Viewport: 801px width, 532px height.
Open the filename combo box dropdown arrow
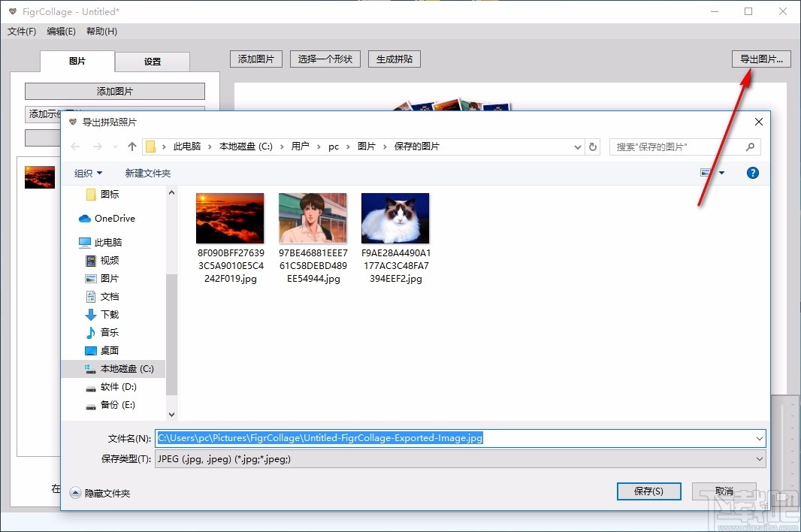pyautogui.click(x=758, y=437)
